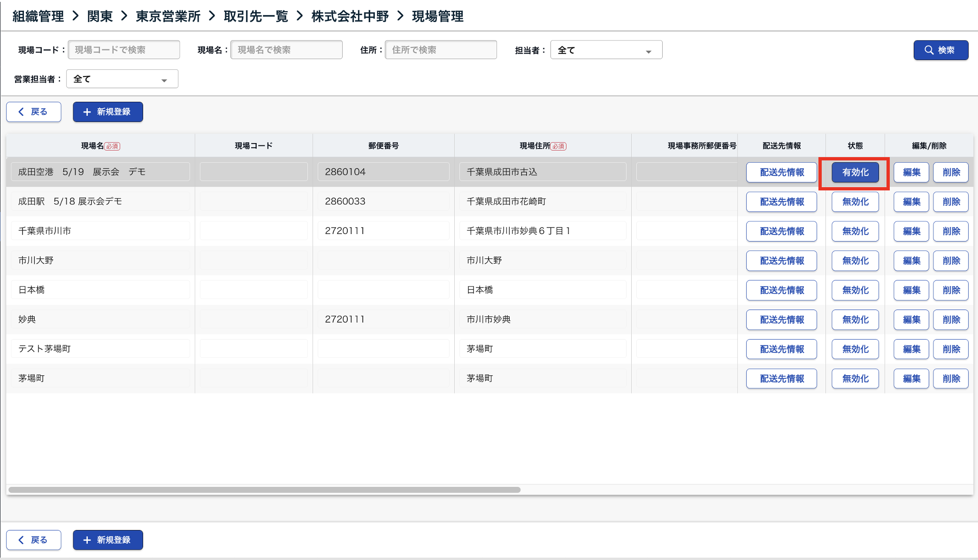Enable the 成田空港 site with 有効化
Viewport: 978px width, 560px height.
coord(855,172)
